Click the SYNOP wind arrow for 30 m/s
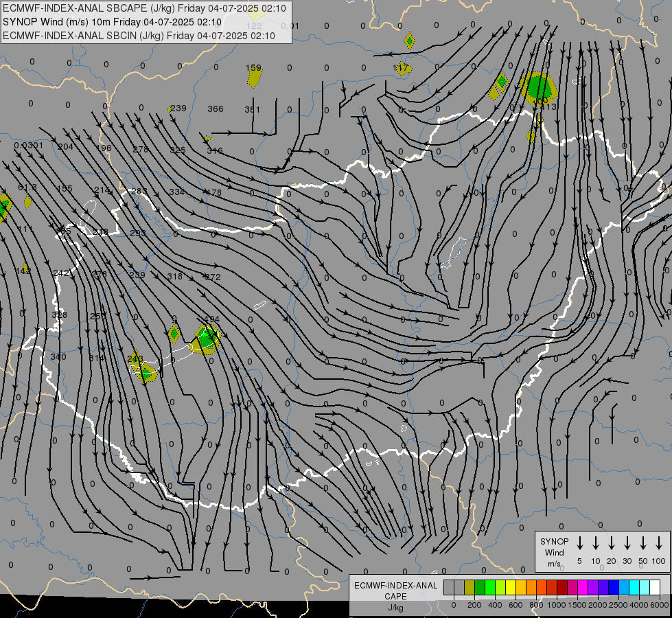 (627, 543)
